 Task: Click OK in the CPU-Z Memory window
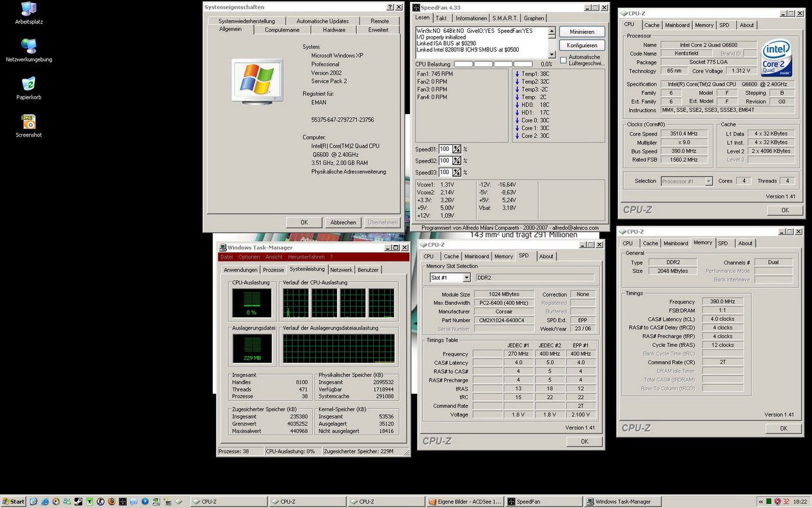click(784, 428)
